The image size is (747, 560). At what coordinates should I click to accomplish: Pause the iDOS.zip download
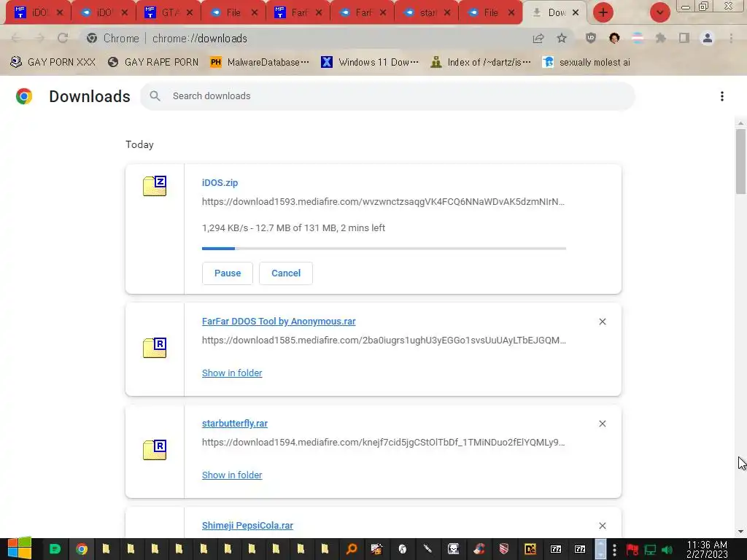pyautogui.click(x=228, y=273)
